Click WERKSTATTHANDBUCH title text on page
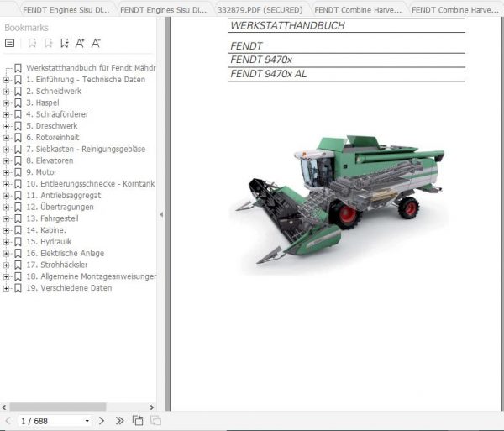Image resolution: width=504 pixels, height=431 pixels. tap(287, 25)
